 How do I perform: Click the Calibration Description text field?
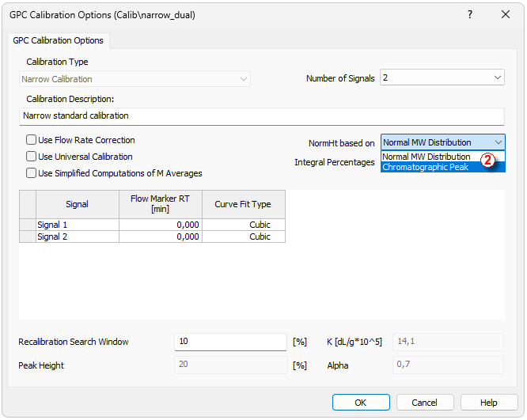[262, 116]
